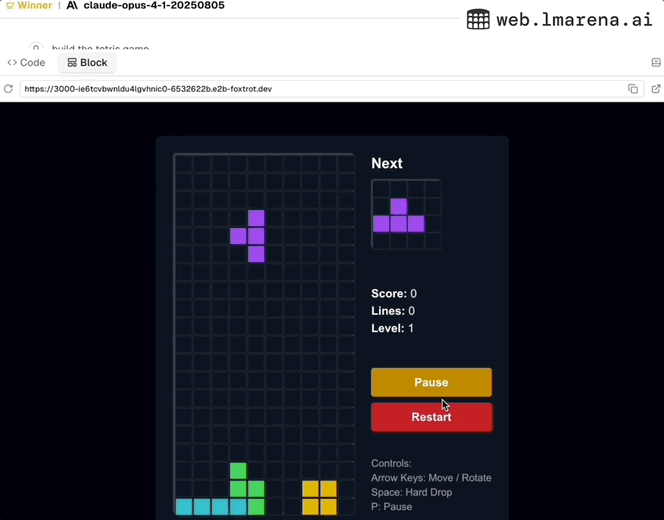Click the claude-opus-4-1-20250805 model name
664x520 pixels.
[x=154, y=6]
